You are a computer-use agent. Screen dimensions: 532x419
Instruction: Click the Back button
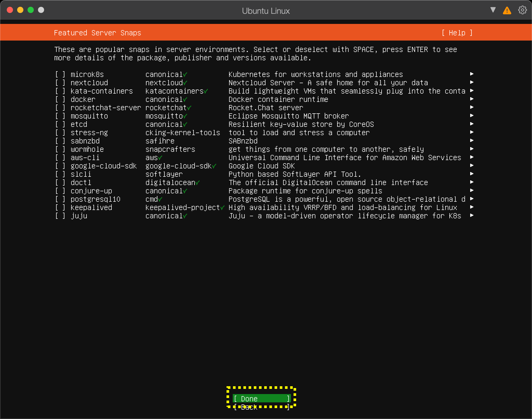click(x=262, y=407)
